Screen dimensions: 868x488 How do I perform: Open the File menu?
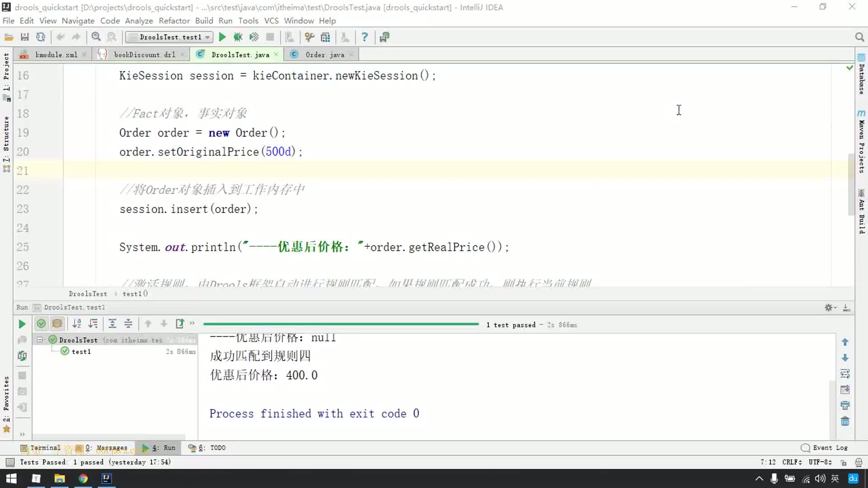point(8,21)
